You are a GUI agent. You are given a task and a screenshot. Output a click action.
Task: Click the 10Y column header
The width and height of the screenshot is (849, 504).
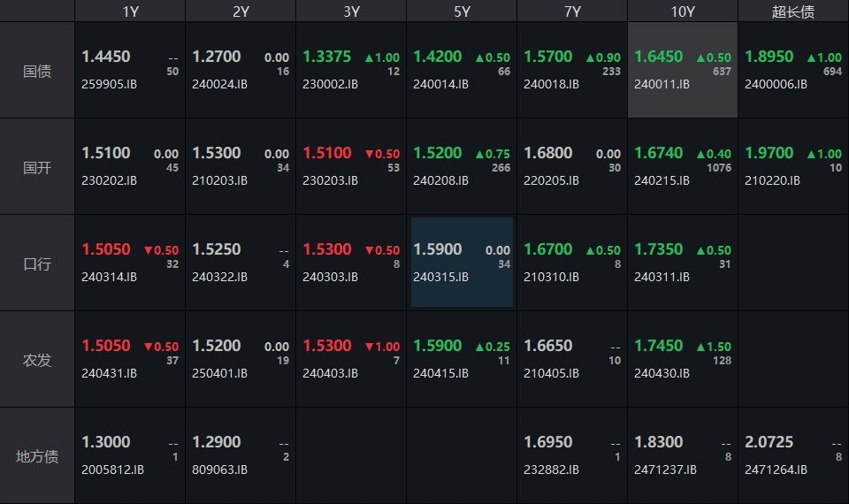coord(683,11)
